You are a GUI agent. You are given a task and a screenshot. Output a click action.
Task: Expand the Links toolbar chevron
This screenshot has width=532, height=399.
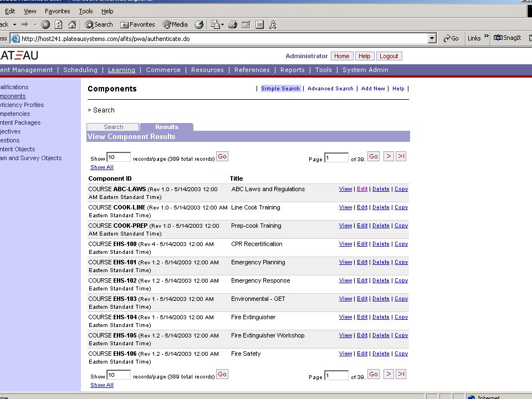click(486, 36)
